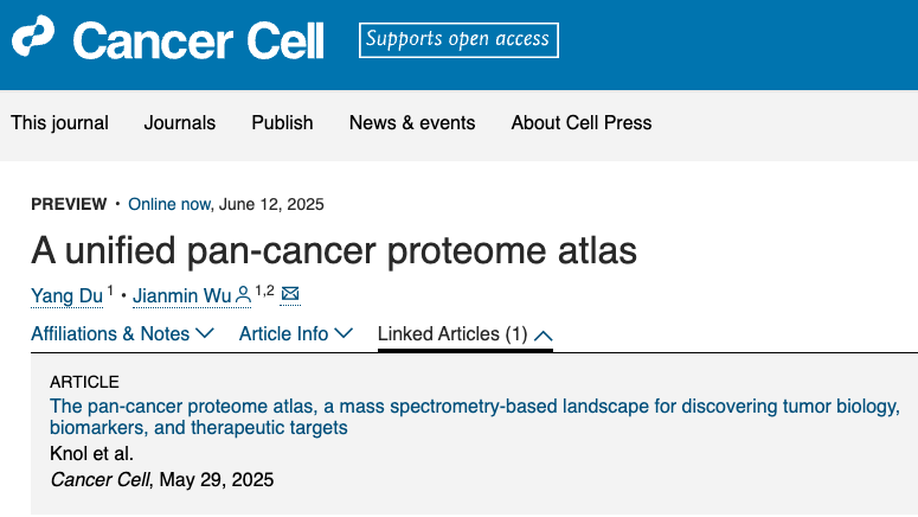Expand the Affiliations & Notes chevron

(204, 333)
